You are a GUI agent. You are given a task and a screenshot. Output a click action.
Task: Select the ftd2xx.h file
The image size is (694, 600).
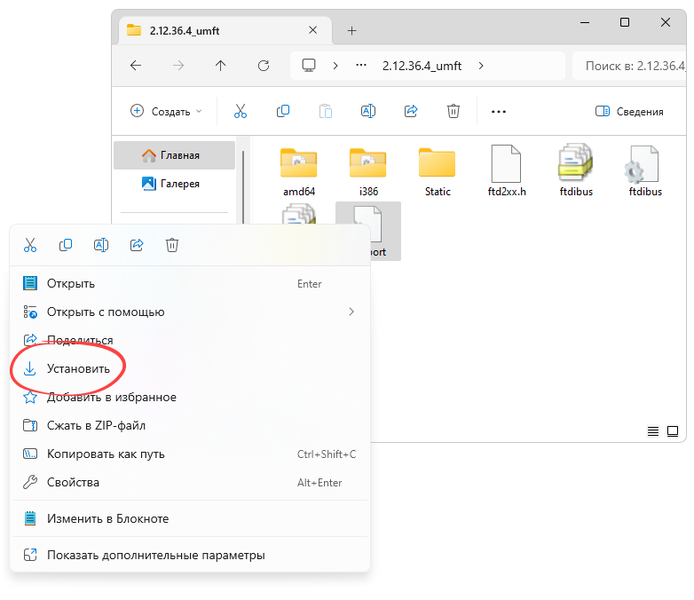(507, 172)
